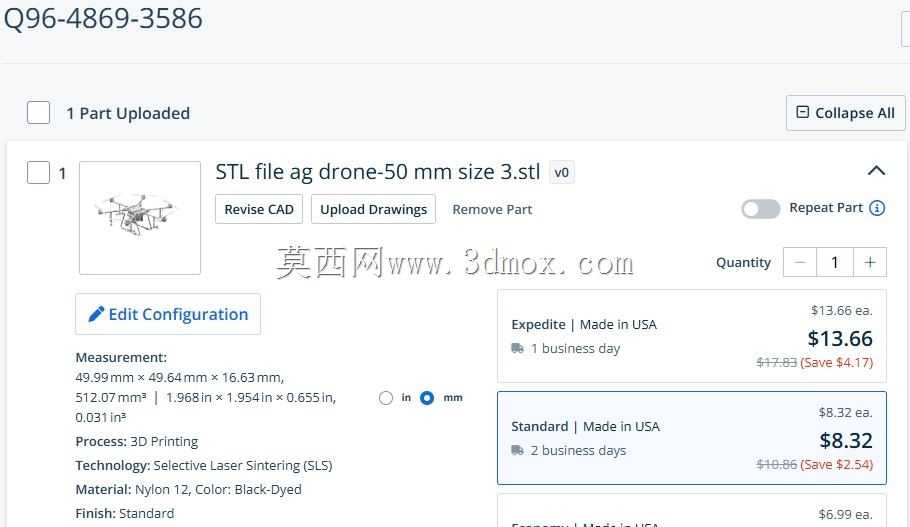Click the Revise CAD button
The image size is (910, 527).
click(x=259, y=209)
